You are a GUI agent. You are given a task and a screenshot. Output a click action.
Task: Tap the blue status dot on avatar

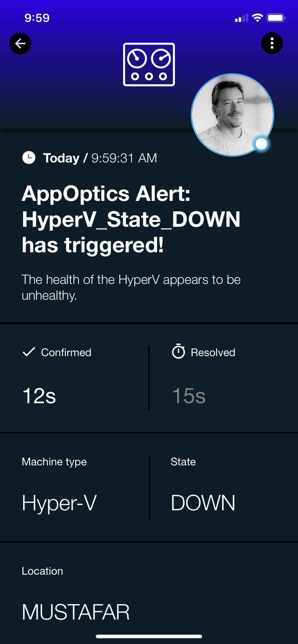(x=261, y=144)
